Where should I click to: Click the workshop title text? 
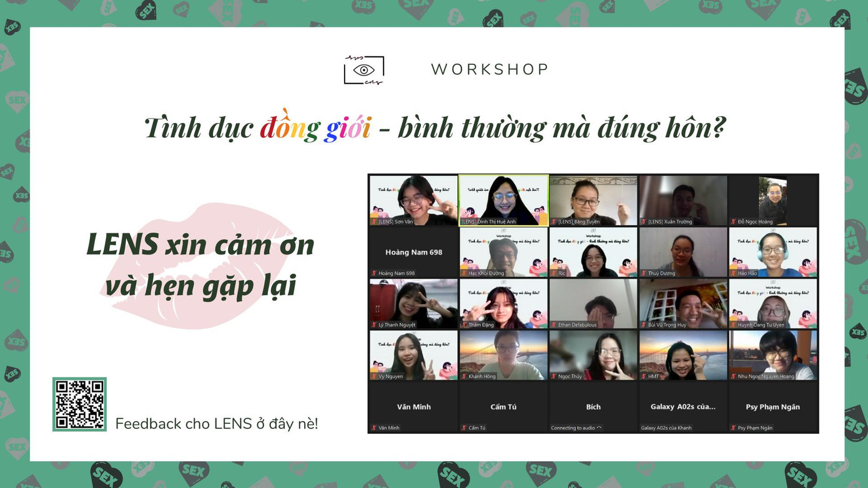tap(436, 127)
